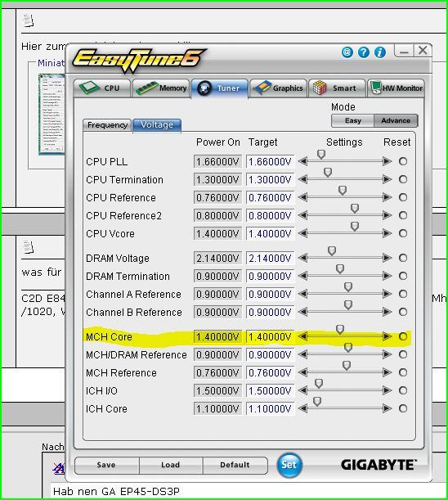The height and width of the screenshot is (500, 448).
Task: Switch to the Memory tab
Action: click(161, 88)
